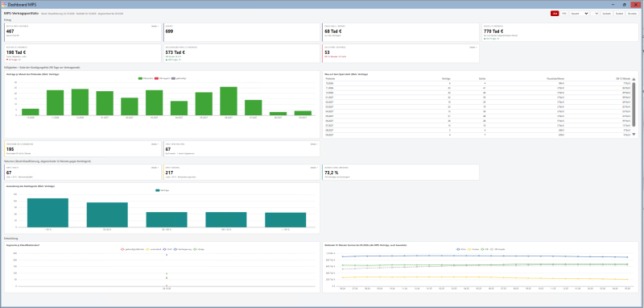Click the second teal bar in the Kontingent chart
The image size is (644, 308).
[107, 214]
